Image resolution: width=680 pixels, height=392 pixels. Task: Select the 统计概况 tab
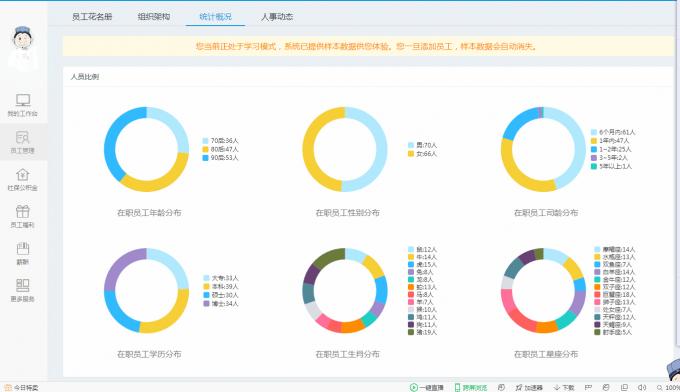coord(216,16)
